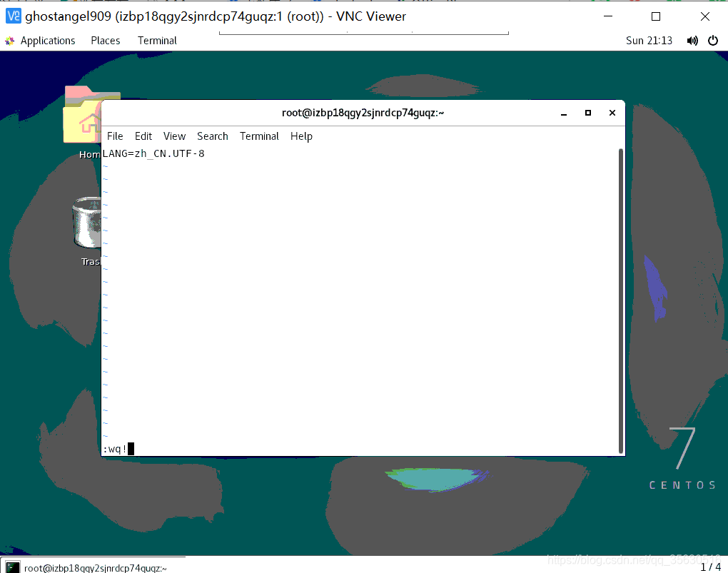The height and width of the screenshot is (573, 728).
Task: Open the terminal Help menu
Action: click(301, 136)
